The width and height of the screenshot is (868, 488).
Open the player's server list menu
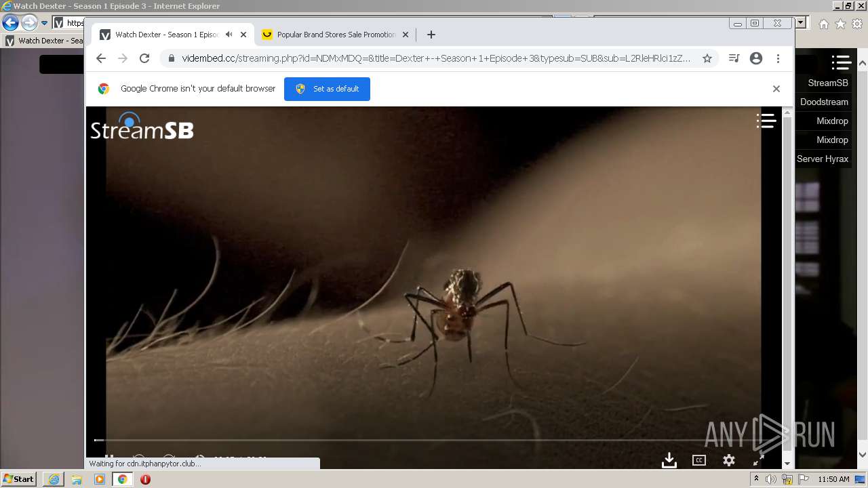tap(766, 121)
